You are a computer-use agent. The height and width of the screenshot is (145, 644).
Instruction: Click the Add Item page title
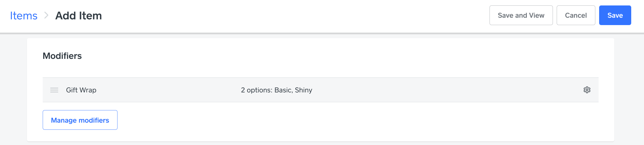pos(79,16)
